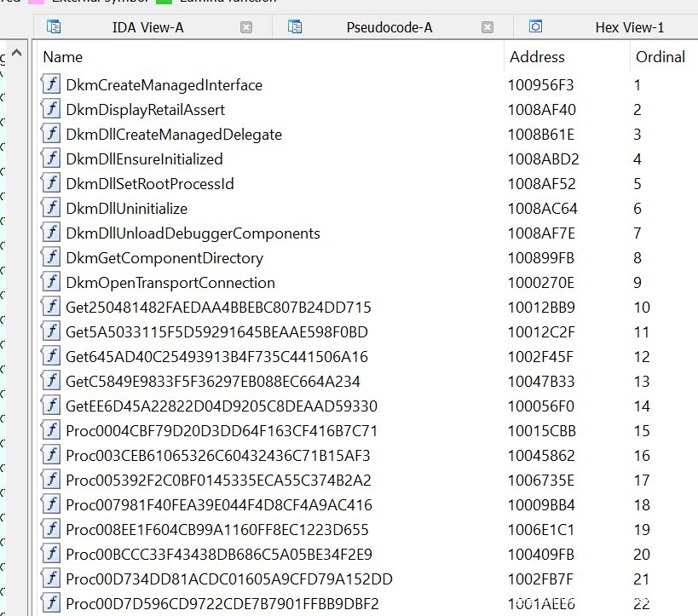Close the IDA View-A tab
The width and height of the screenshot is (698, 616).
coord(246,27)
